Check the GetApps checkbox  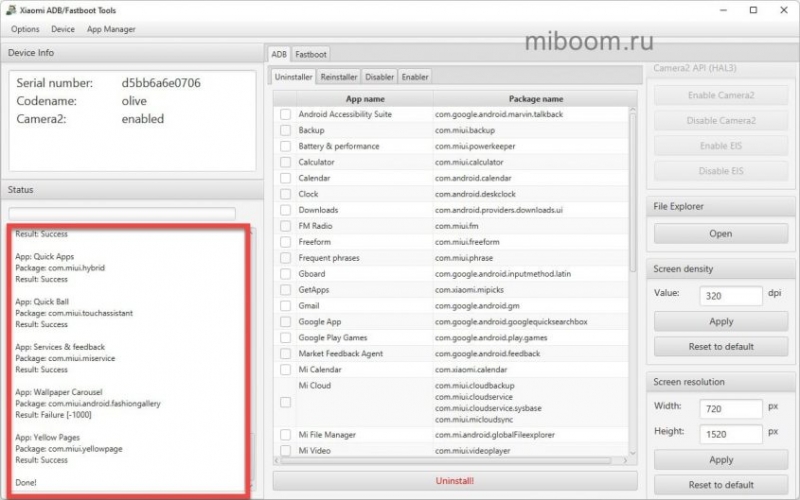click(x=286, y=290)
